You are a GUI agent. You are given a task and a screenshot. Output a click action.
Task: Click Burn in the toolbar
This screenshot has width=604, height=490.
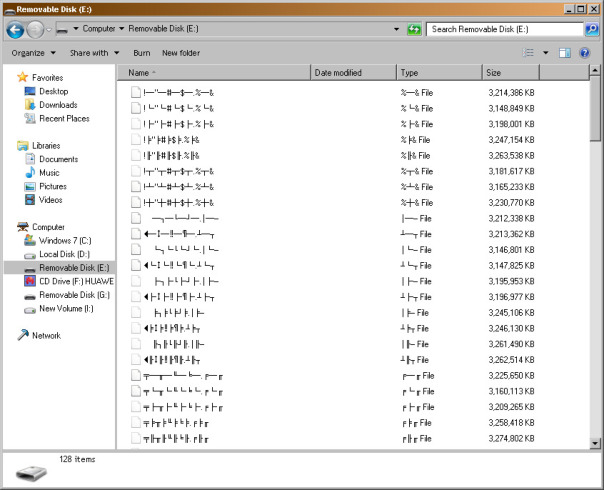[142, 53]
